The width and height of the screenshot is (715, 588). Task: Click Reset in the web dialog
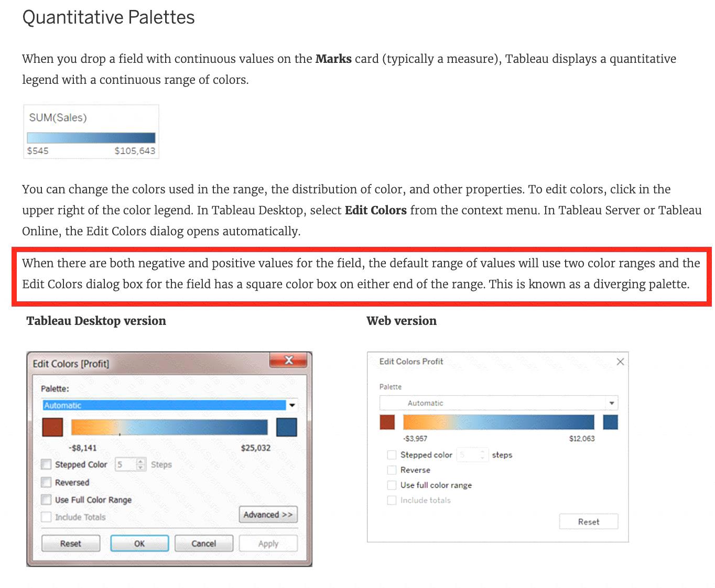click(x=588, y=521)
